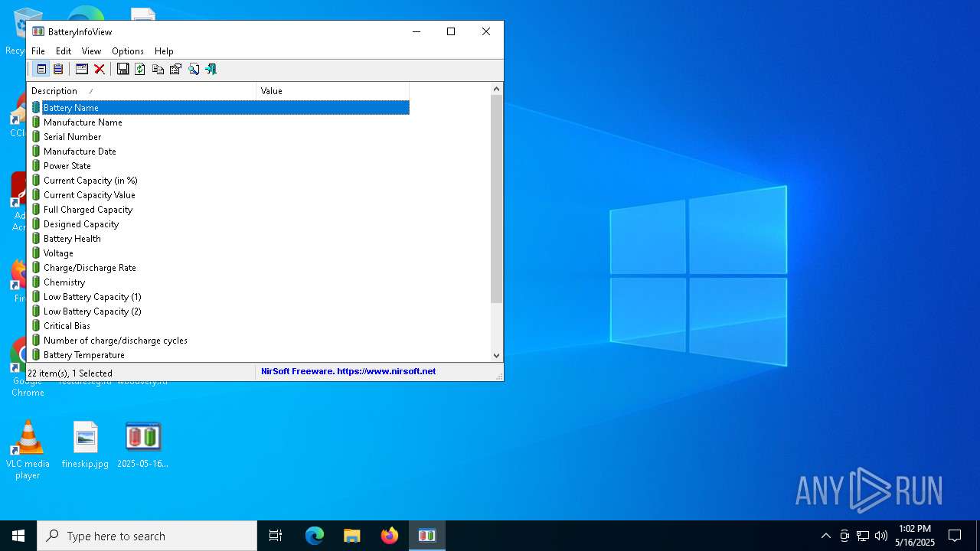This screenshot has height=551, width=980.
Task: Open the NirSoft Freeware website link
Action: tap(348, 371)
